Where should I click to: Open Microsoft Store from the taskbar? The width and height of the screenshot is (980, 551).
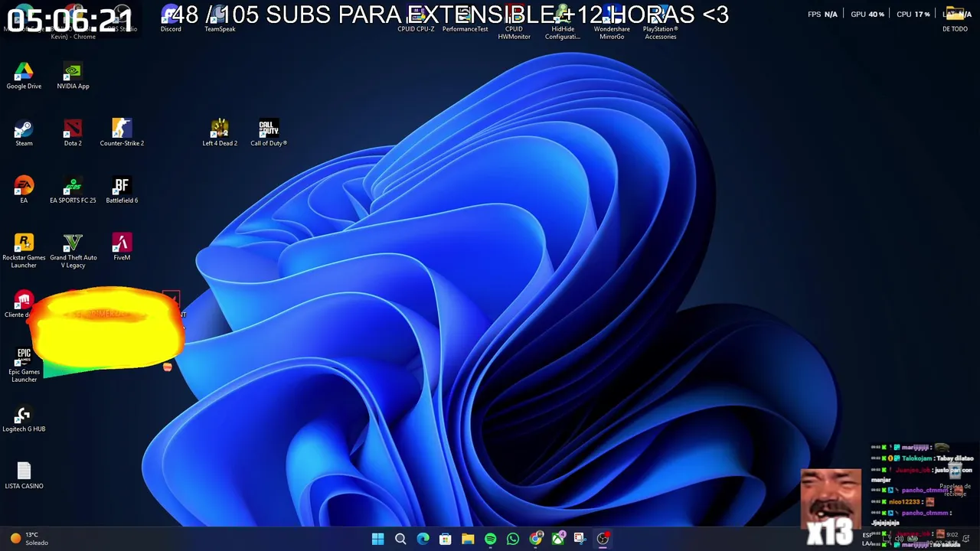tap(445, 539)
